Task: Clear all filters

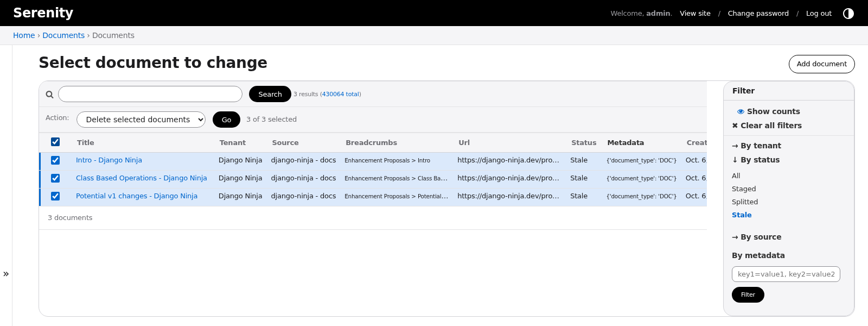Action: 767,126
